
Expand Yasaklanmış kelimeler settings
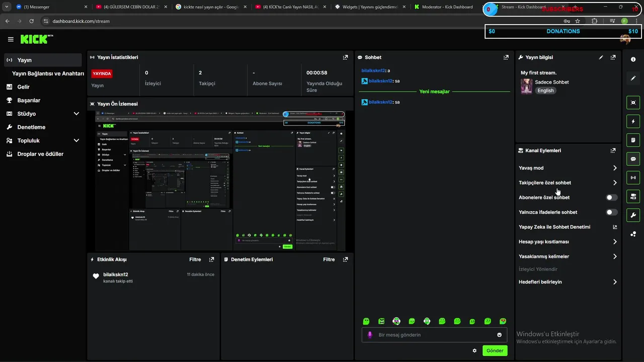(567, 256)
